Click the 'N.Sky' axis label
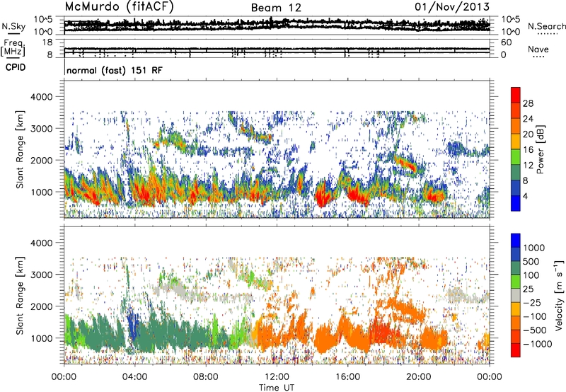The width and height of the screenshot is (566, 392). click(13, 26)
